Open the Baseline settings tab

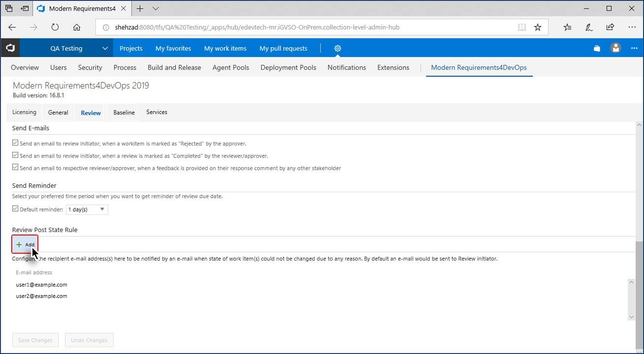coord(124,113)
